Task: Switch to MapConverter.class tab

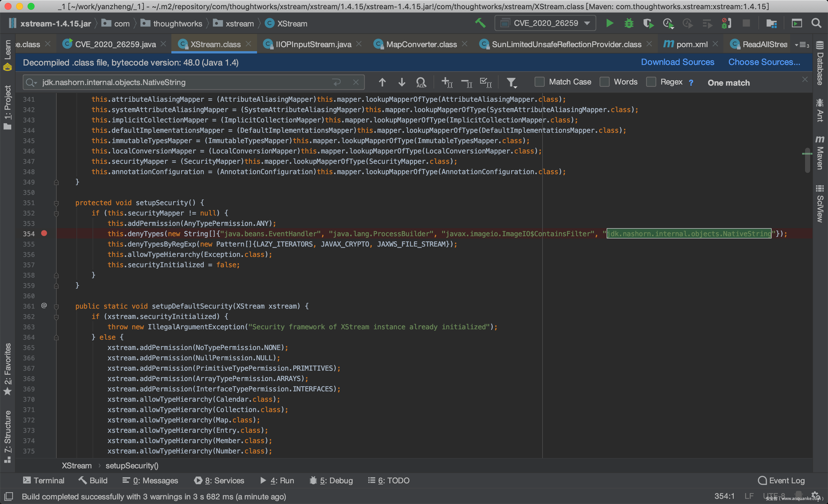Action: point(421,44)
